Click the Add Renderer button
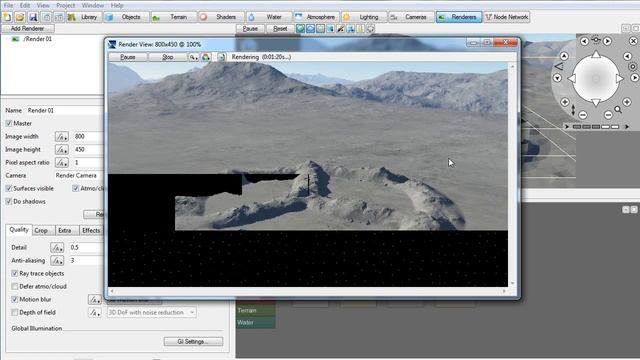The image size is (640, 360). (27, 29)
